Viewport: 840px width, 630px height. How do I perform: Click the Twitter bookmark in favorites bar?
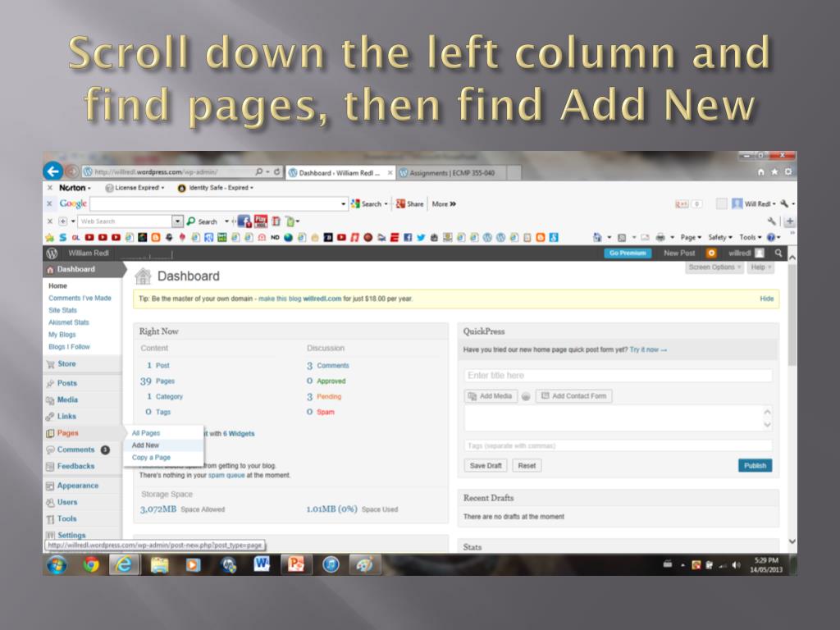coord(421,237)
